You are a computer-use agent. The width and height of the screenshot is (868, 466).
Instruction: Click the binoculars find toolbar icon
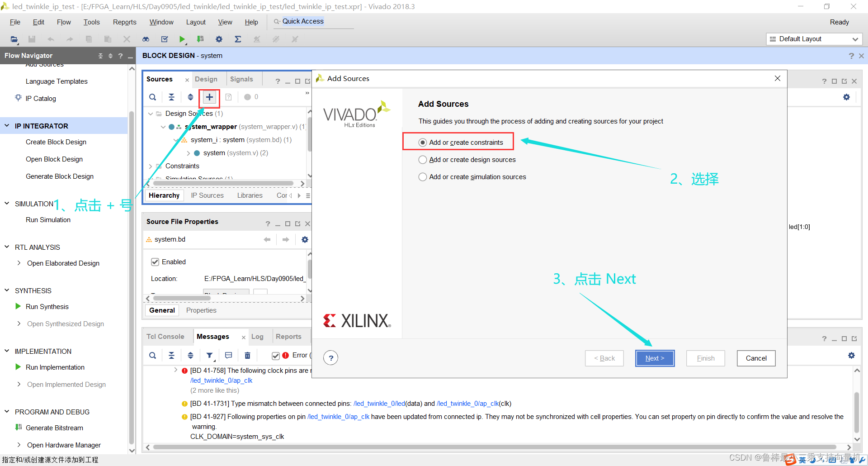click(146, 39)
